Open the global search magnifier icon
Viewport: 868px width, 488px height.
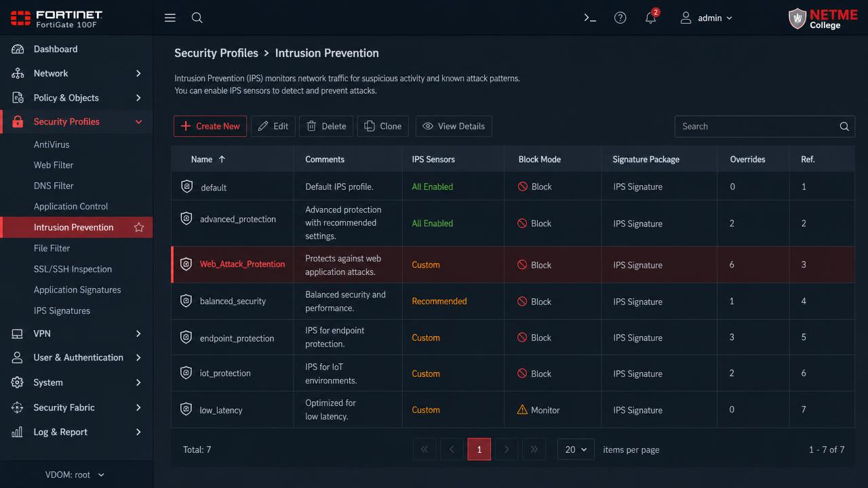(x=197, y=18)
